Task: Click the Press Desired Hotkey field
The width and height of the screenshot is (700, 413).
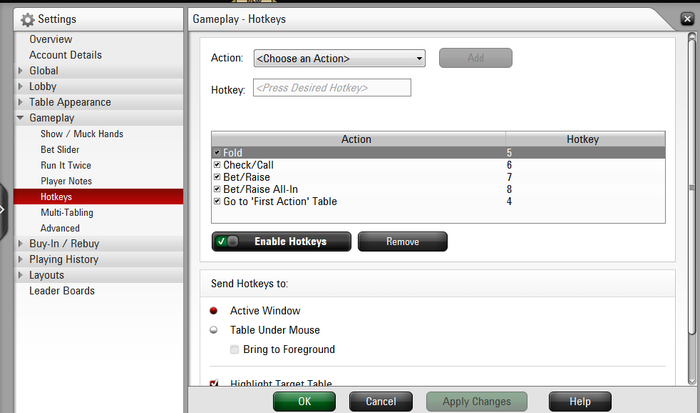Action: (x=332, y=88)
